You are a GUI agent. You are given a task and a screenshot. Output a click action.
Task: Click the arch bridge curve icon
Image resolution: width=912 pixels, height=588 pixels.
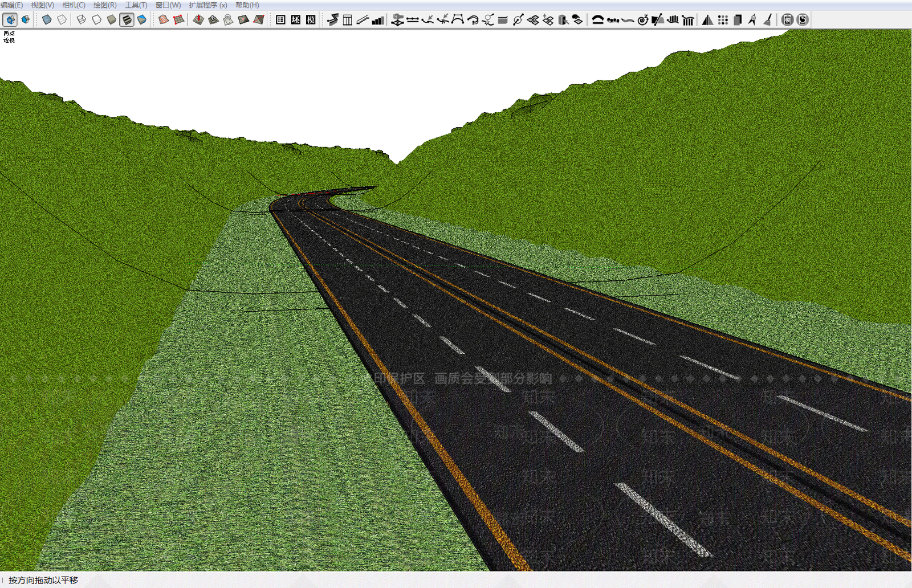pyautogui.click(x=458, y=20)
